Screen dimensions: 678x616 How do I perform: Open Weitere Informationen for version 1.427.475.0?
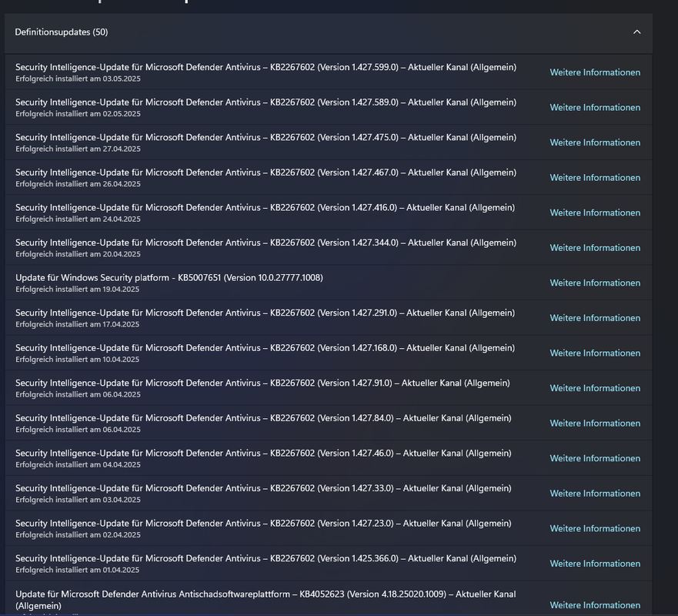click(x=595, y=142)
